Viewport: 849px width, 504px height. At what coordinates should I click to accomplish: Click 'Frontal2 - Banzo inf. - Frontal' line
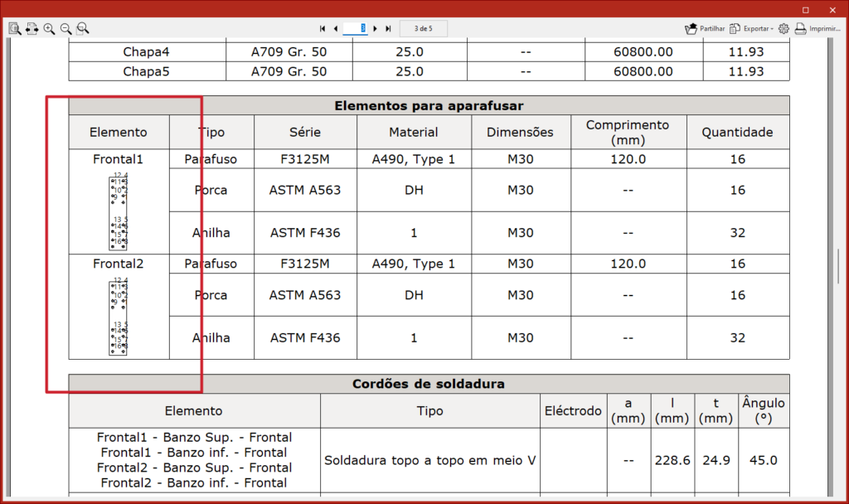(194, 483)
